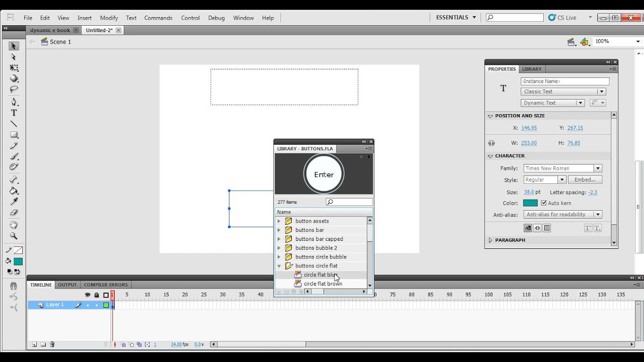Image resolution: width=644 pixels, height=362 pixels.
Task: Select the Pen tool
Action: 14,102
